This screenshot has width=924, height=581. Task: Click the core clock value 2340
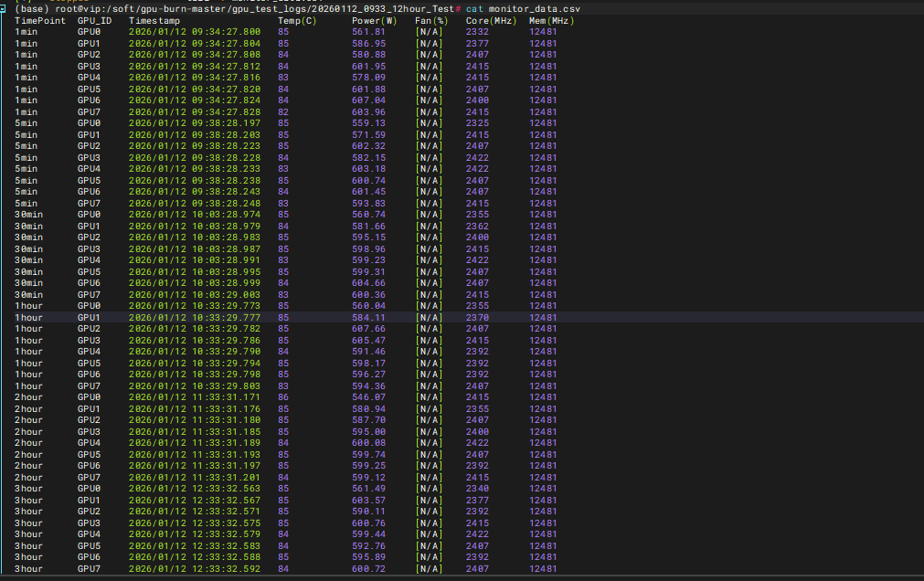pos(477,489)
